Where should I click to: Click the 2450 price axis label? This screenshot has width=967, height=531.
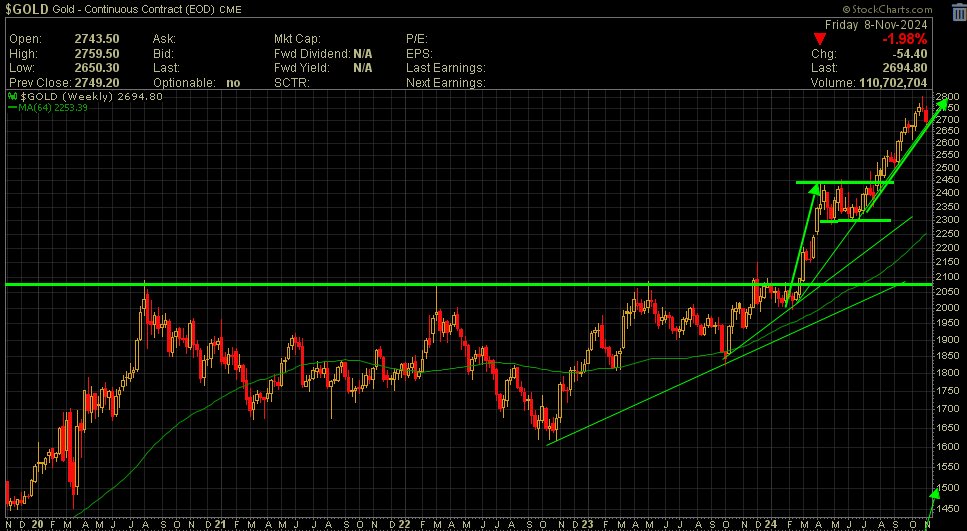[948, 180]
